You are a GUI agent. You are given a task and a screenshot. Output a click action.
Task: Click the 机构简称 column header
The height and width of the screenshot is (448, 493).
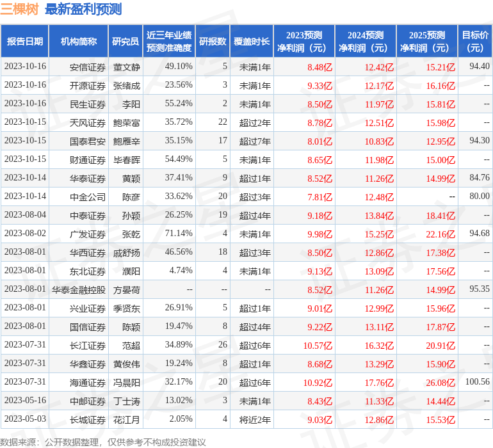pyautogui.click(x=79, y=41)
